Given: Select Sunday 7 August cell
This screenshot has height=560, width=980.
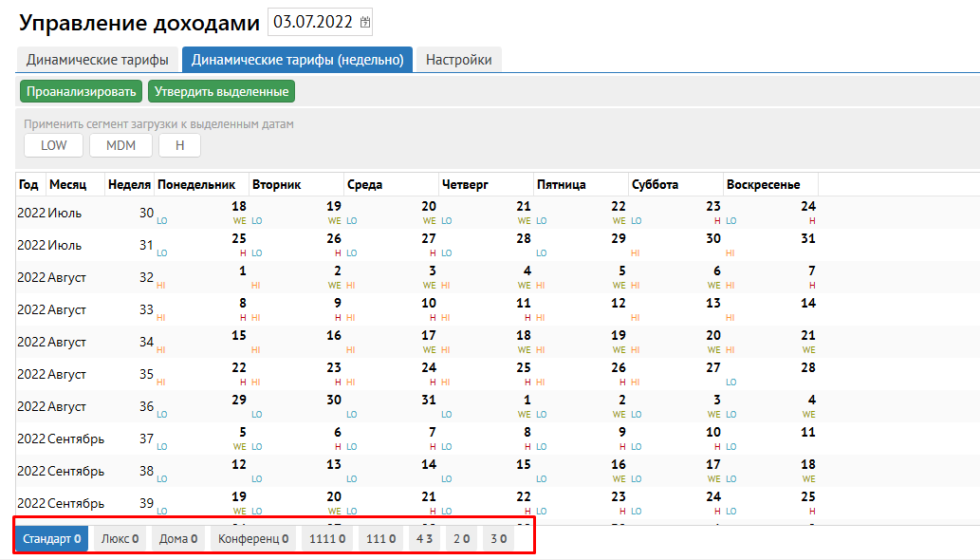Looking at the screenshot, I should coord(770,276).
